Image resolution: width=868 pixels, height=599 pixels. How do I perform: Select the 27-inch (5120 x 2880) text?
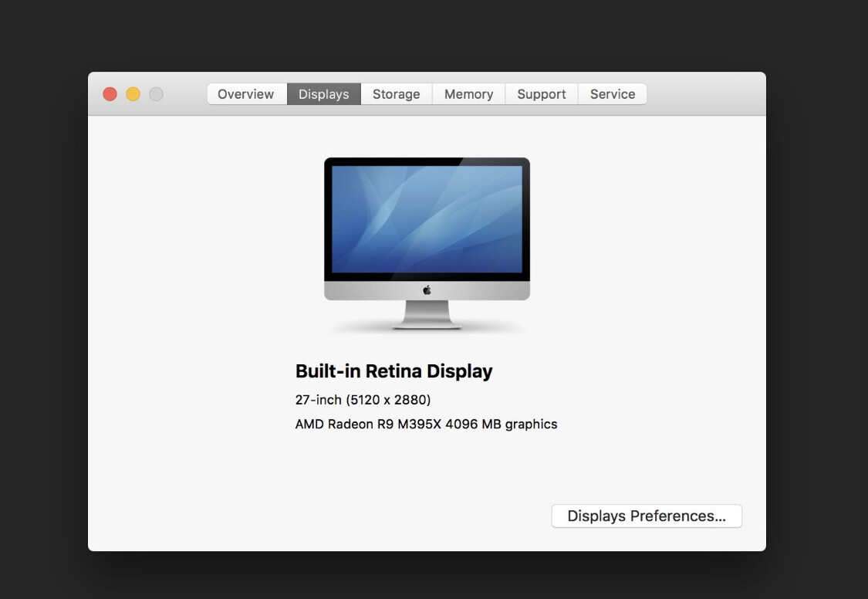(x=363, y=400)
